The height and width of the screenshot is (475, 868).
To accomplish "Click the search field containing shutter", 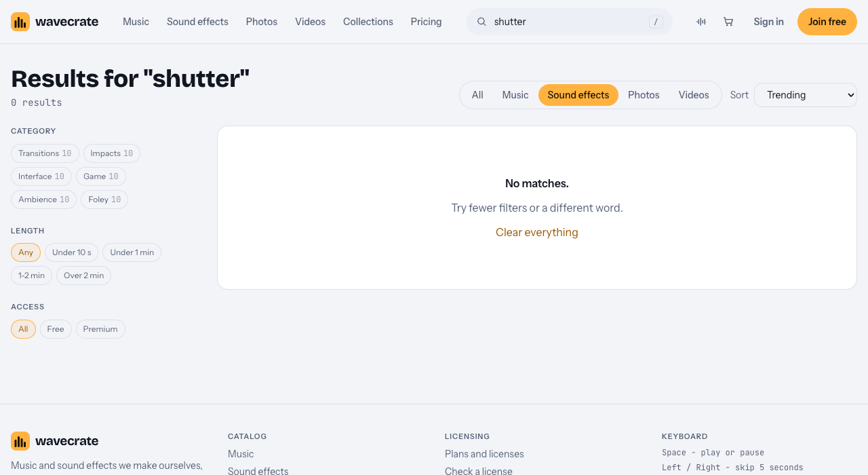I will click(570, 22).
